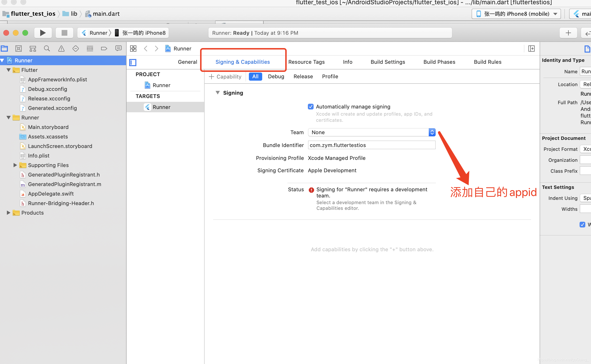Image resolution: width=591 pixels, height=364 pixels.
Task: Toggle Automatically manage signing checkbox
Action: (311, 107)
